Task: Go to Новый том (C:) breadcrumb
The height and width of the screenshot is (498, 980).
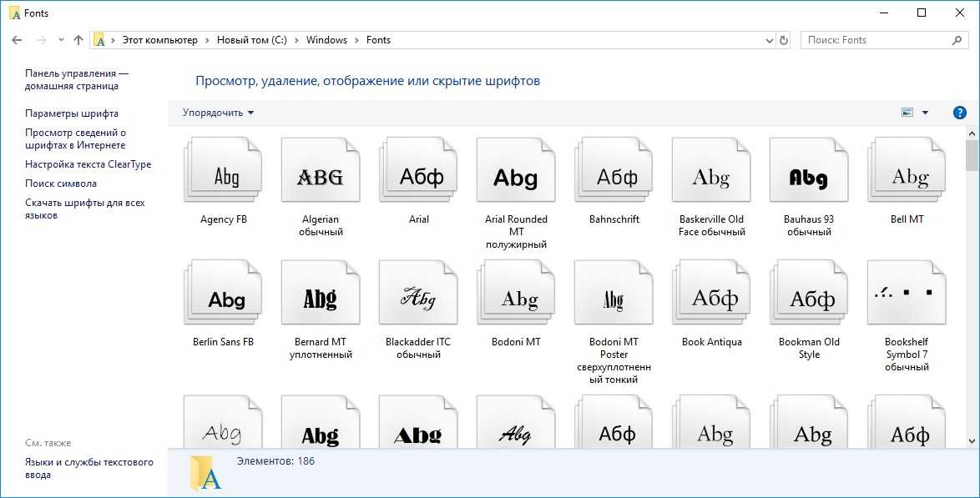Action: click(252, 40)
